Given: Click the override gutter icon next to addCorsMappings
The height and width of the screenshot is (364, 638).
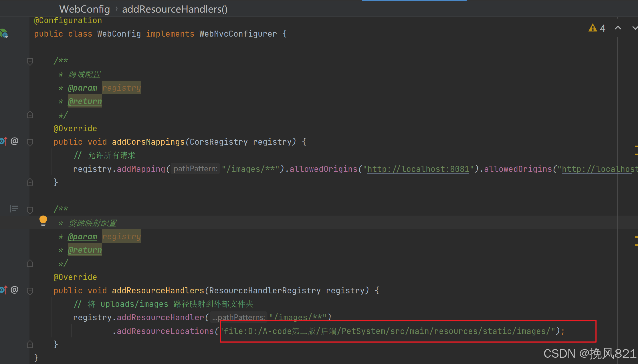Looking at the screenshot, I should pos(3,141).
